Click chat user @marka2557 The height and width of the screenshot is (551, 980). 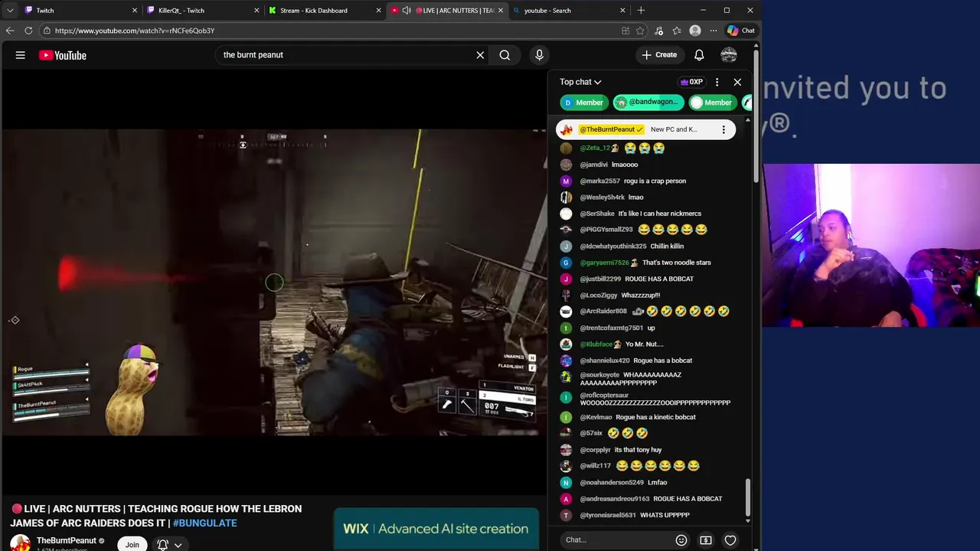point(599,181)
